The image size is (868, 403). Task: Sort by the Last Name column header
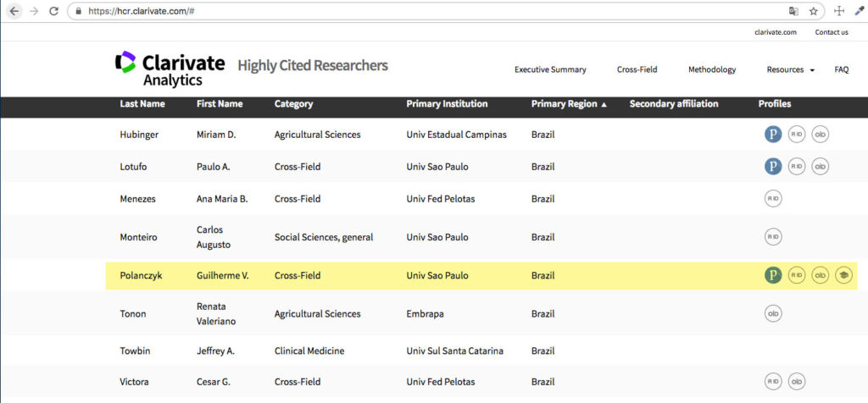point(142,104)
